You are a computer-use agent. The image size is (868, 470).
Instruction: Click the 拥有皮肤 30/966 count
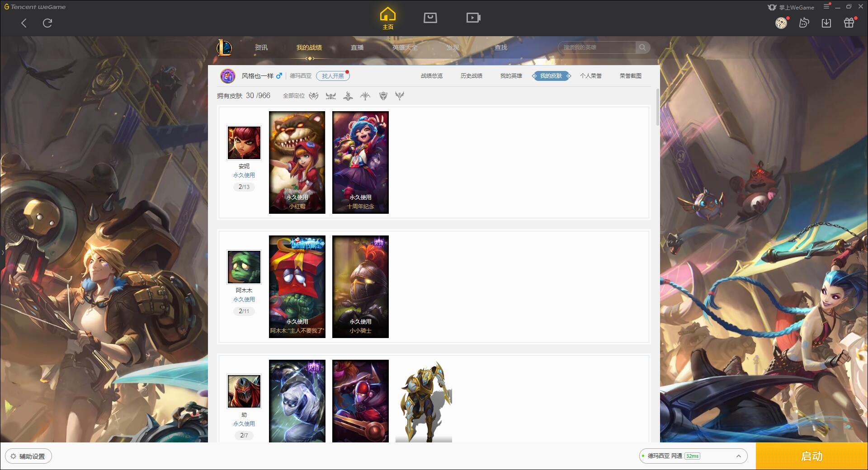(x=244, y=96)
